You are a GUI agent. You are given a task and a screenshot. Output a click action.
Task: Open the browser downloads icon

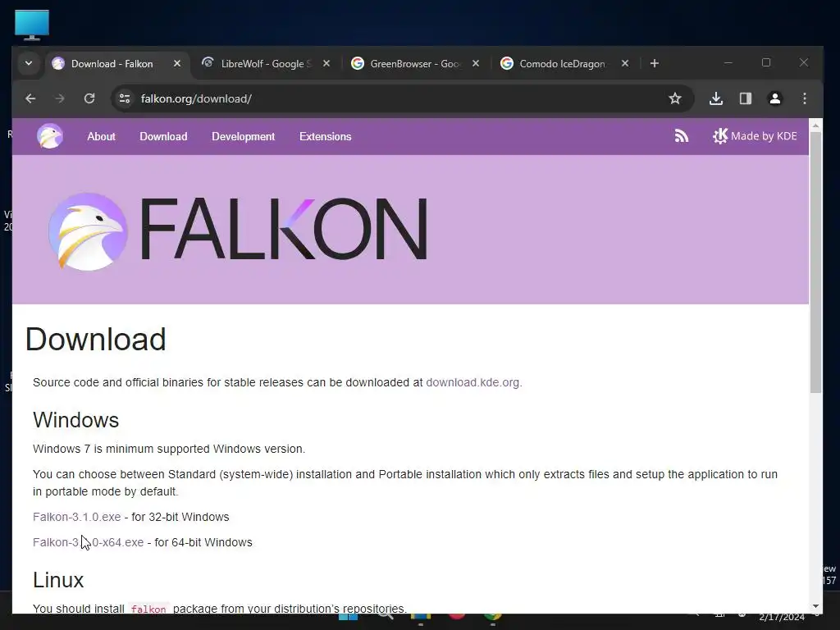715,98
